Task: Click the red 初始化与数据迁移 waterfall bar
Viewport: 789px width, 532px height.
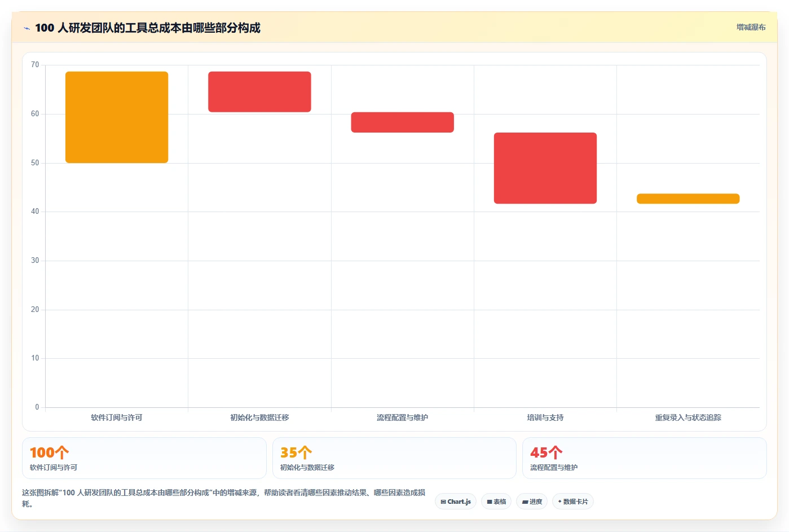Action: (259, 92)
